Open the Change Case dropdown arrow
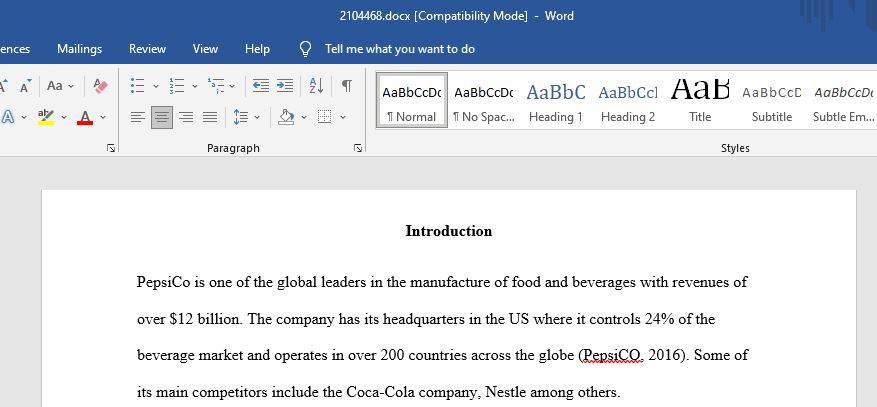 71,86
